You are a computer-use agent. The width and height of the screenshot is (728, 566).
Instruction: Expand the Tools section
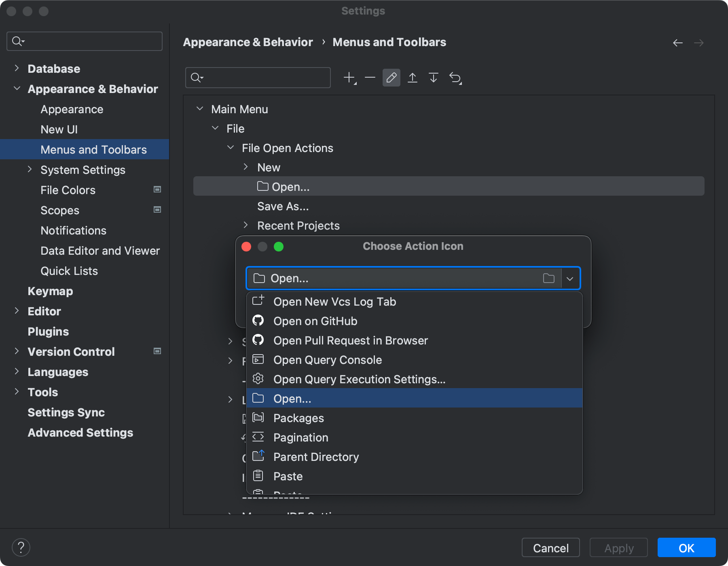17,392
